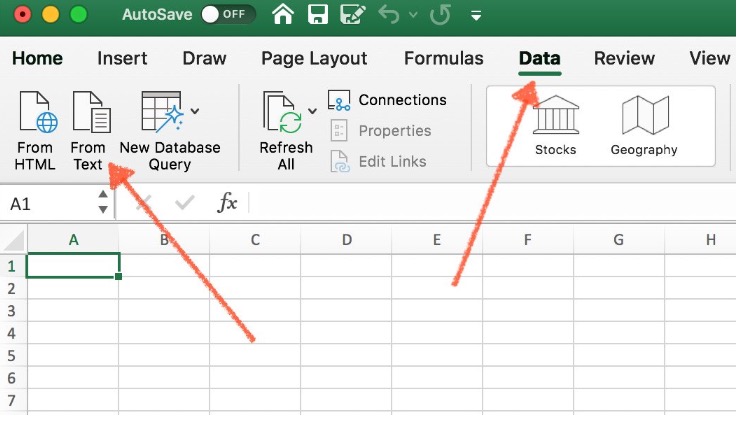Click the Redo circular arrow icon
The height and width of the screenshot is (421, 740).
(x=440, y=15)
